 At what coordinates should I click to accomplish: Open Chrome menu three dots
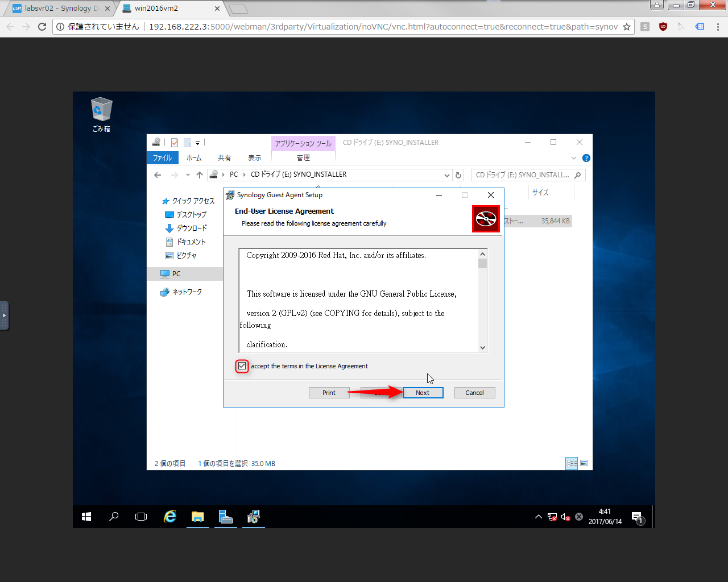click(x=718, y=27)
